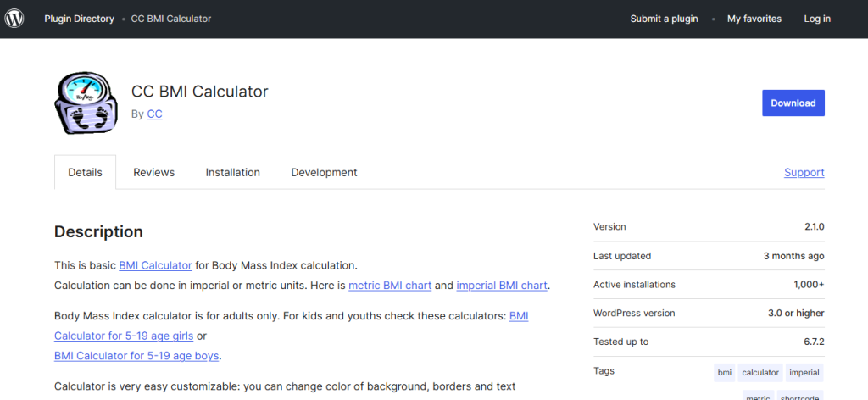Open BMI Calculator for 5-19 age boys

(136, 355)
